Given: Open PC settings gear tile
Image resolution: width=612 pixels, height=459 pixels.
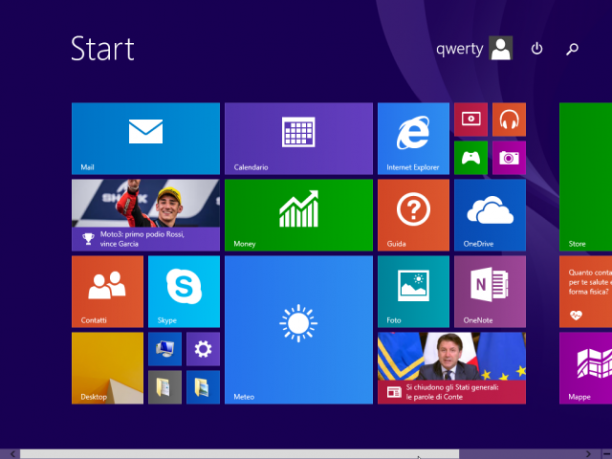Looking at the screenshot, I should point(203,349).
